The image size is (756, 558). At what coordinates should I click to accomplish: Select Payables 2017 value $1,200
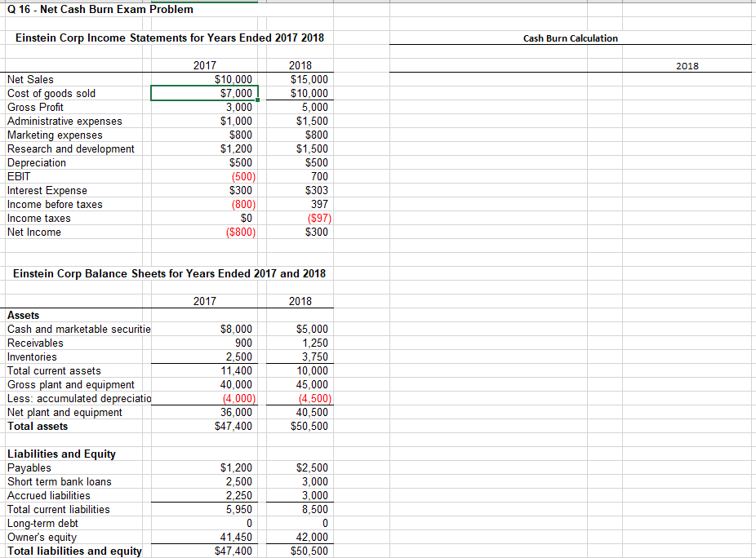(x=236, y=468)
